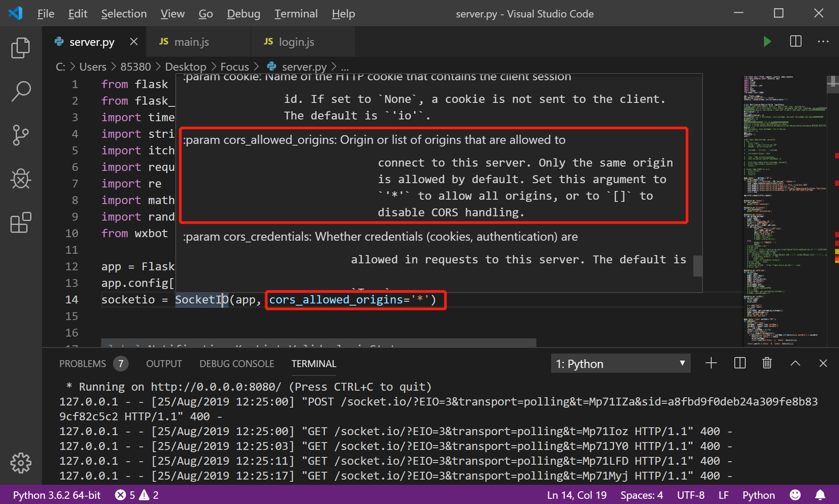Open the Debug view in activity bar
The width and height of the screenshot is (839, 504).
20,179
